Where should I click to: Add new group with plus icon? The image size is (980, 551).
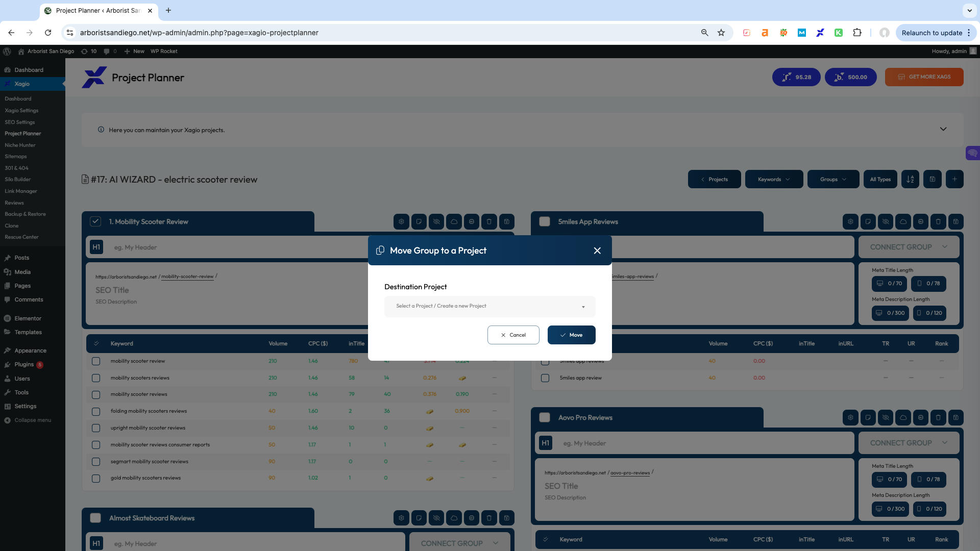954,179
